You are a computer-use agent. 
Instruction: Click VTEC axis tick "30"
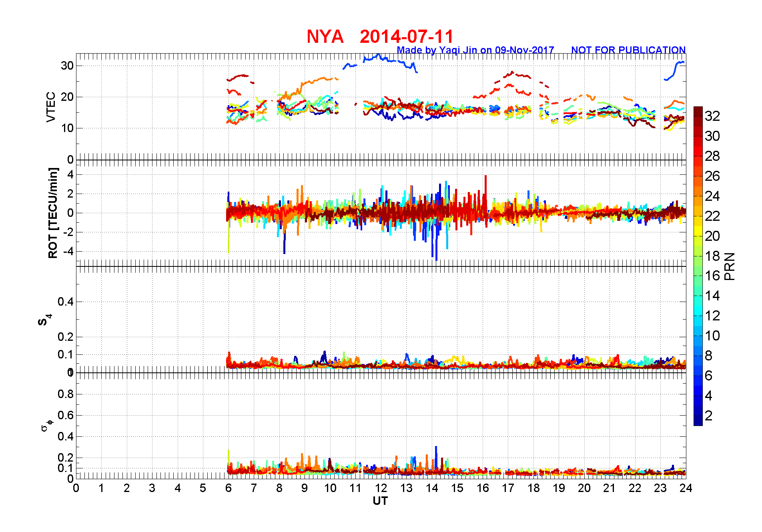coord(67,66)
